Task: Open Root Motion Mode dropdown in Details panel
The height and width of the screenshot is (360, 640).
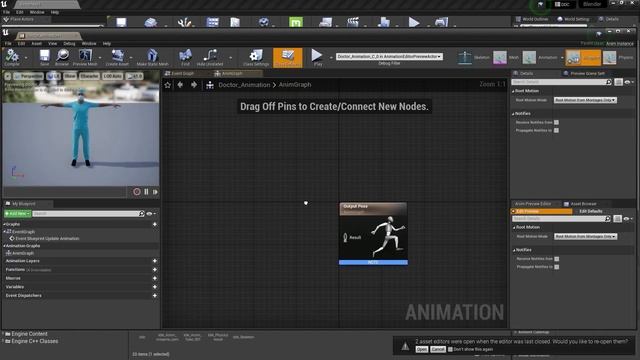Action: point(585,100)
